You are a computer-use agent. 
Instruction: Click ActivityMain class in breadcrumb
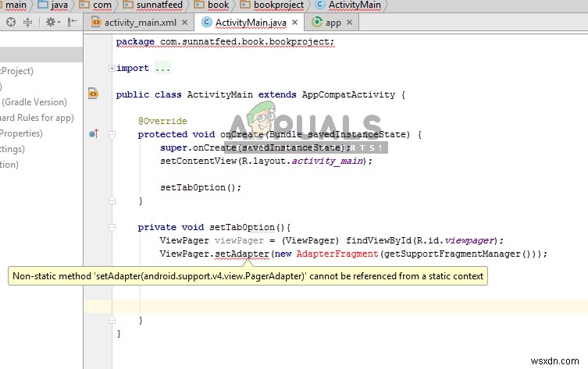coord(348,5)
